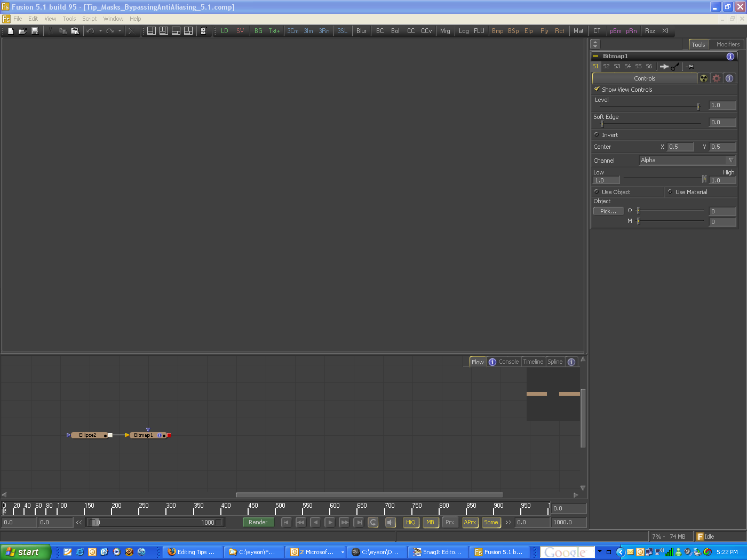Toggle the loop playback icon

373,523
